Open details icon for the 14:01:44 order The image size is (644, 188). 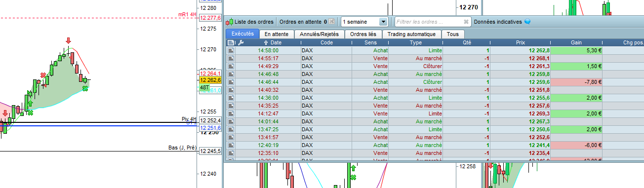[x=231, y=121]
